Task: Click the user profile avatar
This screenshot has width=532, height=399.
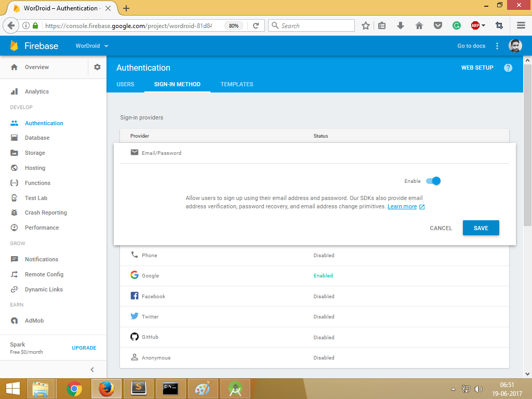Action: click(515, 46)
